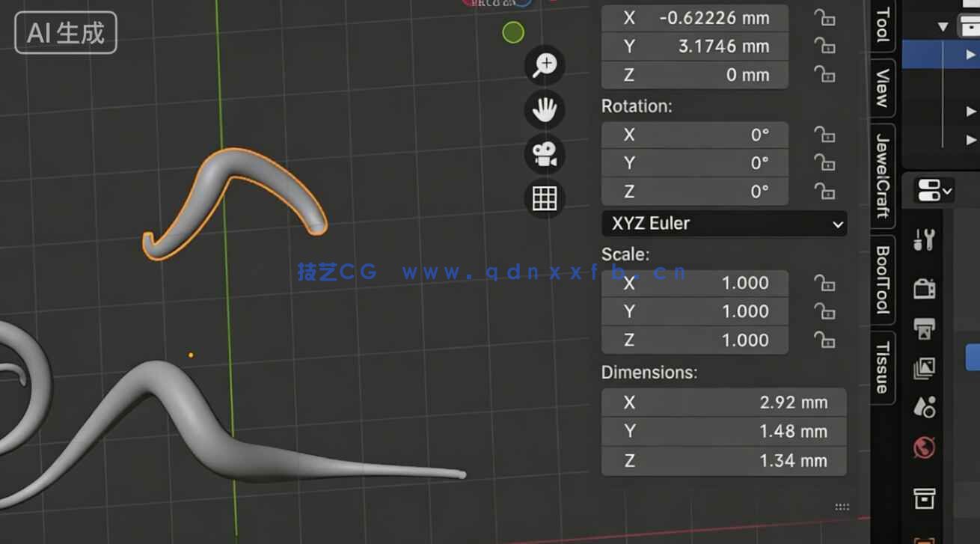Click the pan view hand icon
Image resolution: width=980 pixels, height=544 pixels.
(x=544, y=109)
